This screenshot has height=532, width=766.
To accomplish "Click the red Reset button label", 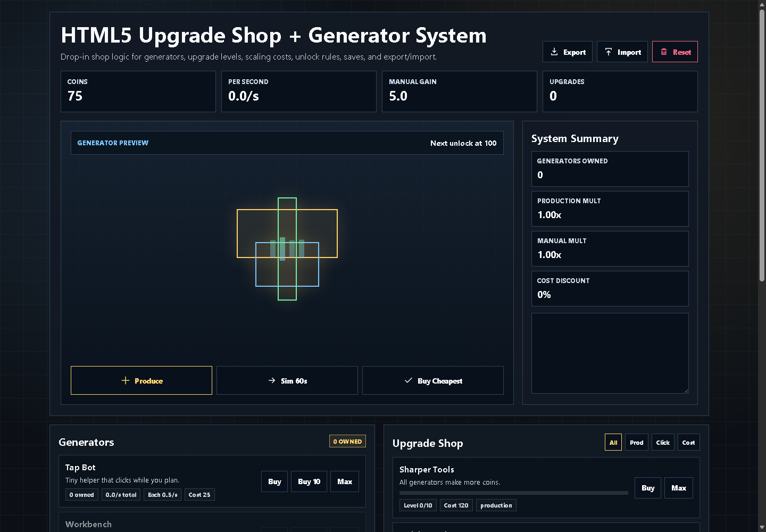I will coord(682,52).
